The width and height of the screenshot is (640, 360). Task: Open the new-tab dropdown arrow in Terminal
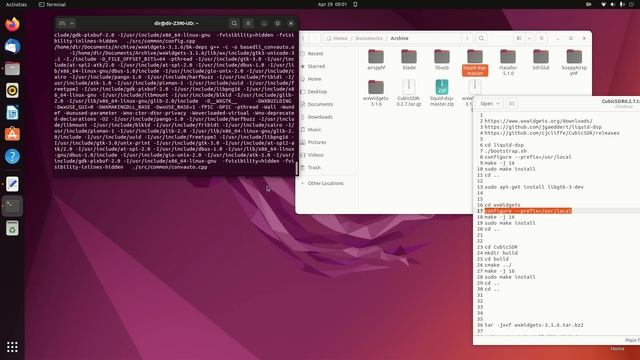(x=72, y=23)
